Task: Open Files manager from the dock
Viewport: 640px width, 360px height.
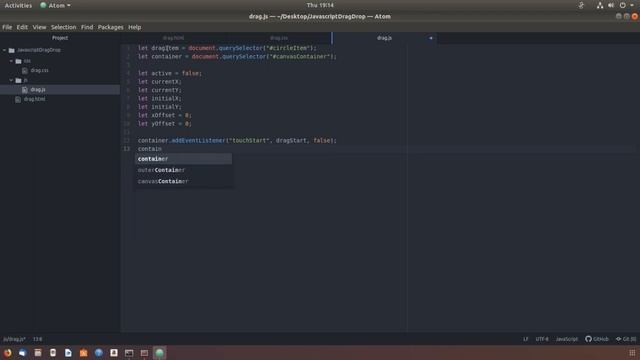Action: (x=38, y=353)
